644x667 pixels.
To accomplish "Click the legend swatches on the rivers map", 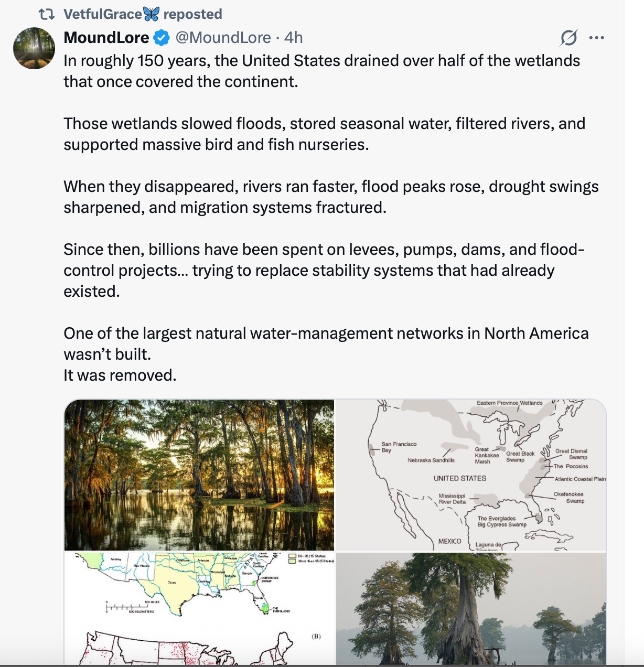I will click(x=292, y=558).
